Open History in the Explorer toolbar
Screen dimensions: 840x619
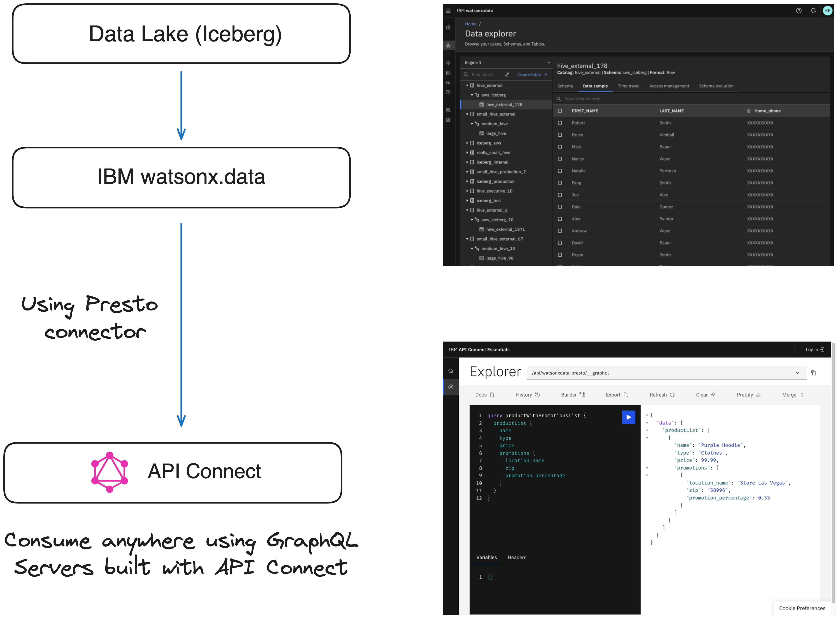(x=528, y=395)
